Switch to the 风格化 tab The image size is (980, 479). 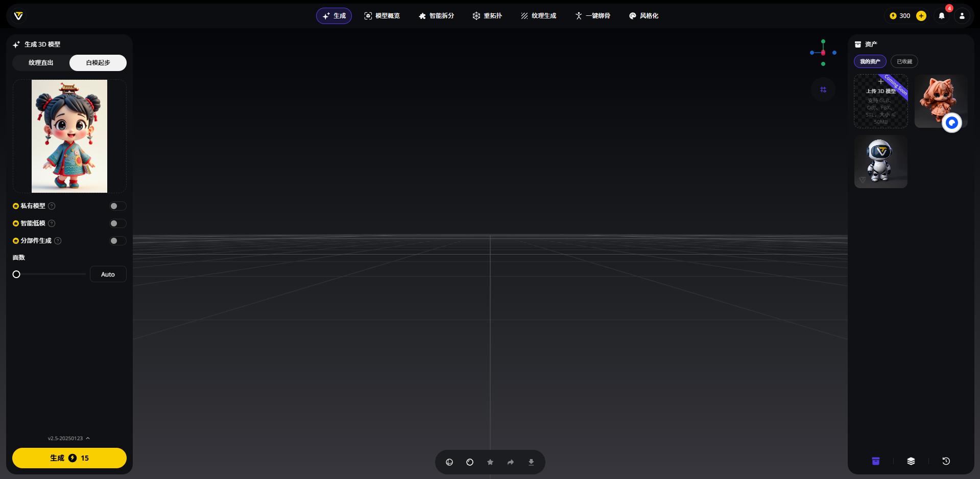(x=643, y=16)
